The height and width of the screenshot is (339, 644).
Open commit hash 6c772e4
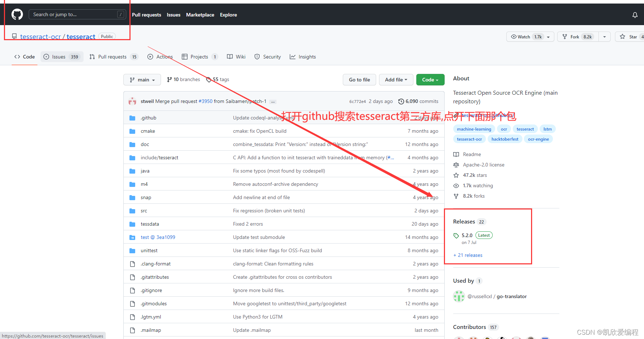357,102
